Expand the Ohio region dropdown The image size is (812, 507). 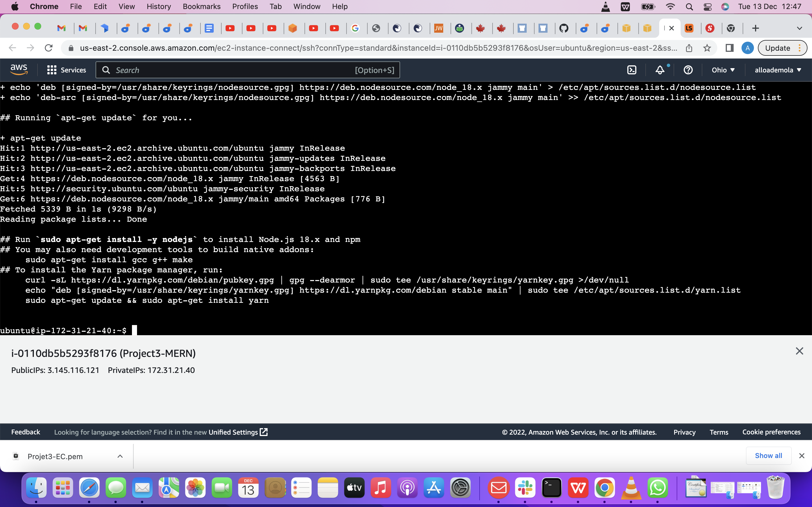723,70
